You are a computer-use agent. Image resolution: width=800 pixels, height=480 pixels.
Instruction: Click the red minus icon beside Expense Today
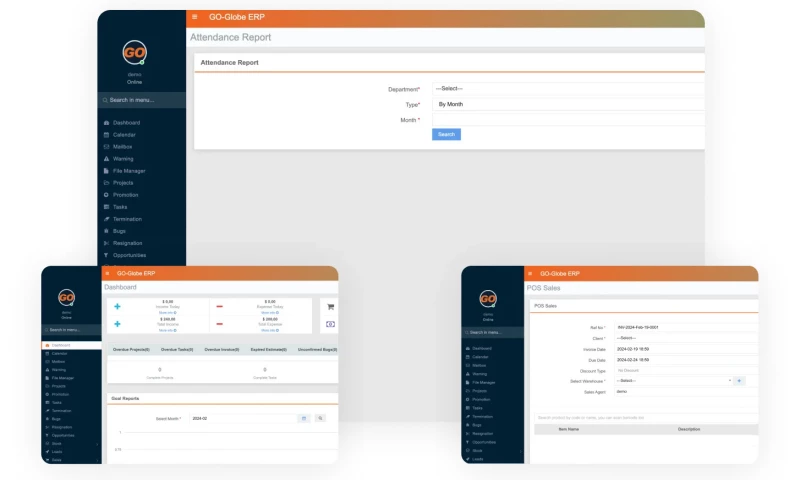(x=220, y=306)
